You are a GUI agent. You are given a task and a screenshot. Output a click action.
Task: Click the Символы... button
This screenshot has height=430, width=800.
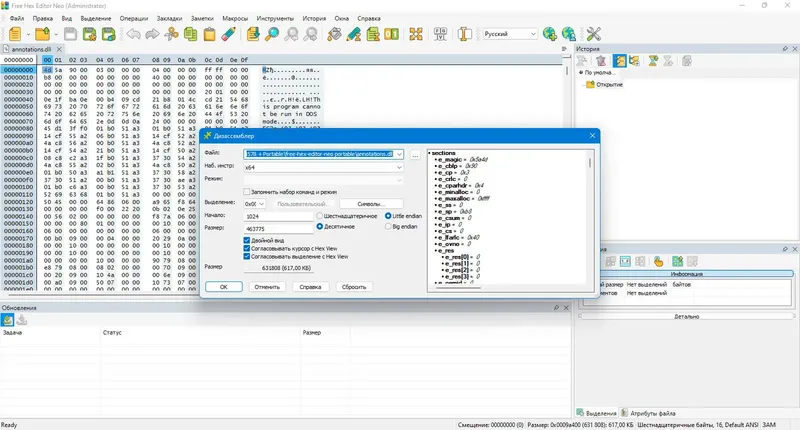tap(371, 204)
